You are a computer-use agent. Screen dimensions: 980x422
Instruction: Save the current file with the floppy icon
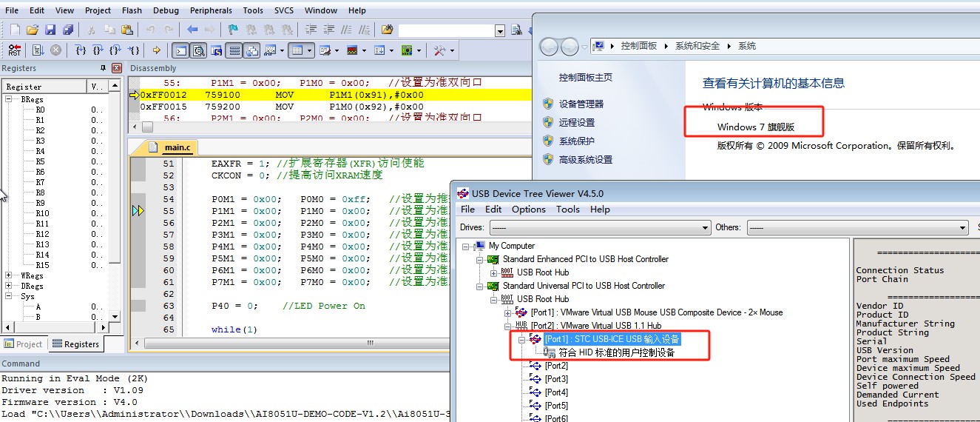point(50,30)
